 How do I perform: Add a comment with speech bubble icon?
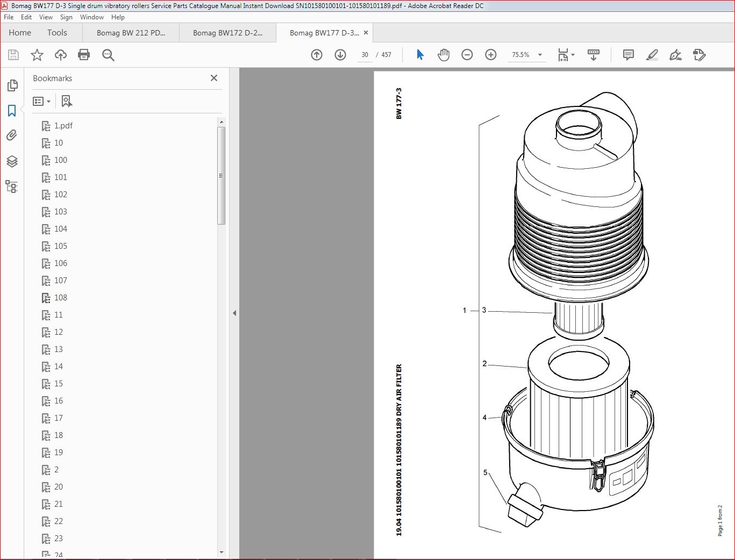(x=628, y=55)
